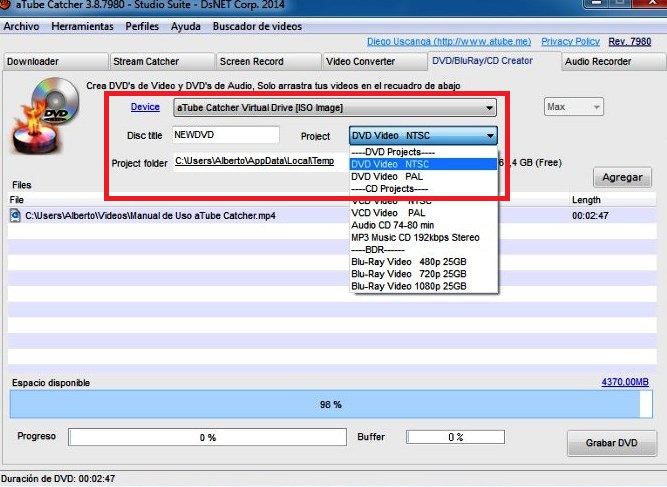Choose DVD Video NTSC option
Viewport: 667px width, 487px height.
coord(423,164)
